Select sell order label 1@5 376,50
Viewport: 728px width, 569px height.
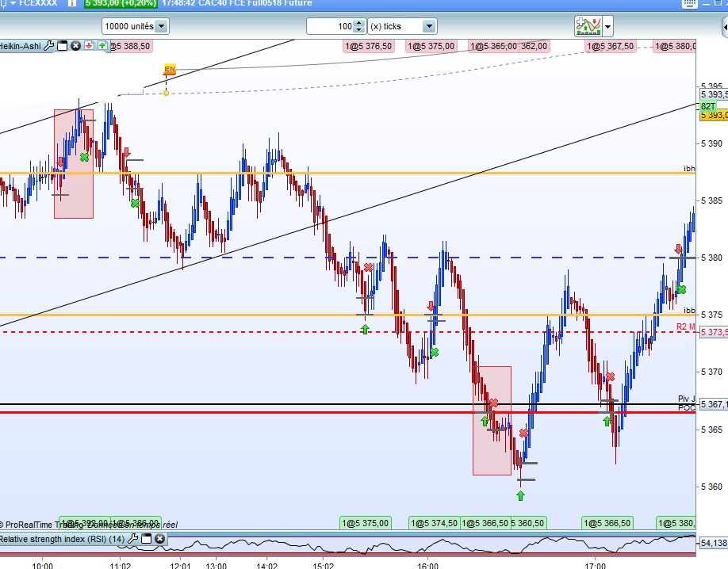pyautogui.click(x=369, y=47)
